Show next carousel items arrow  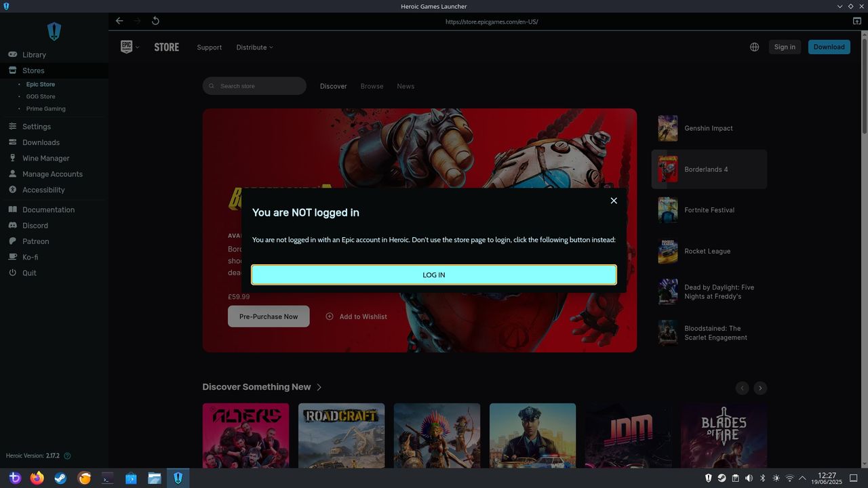[x=760, y=388]
